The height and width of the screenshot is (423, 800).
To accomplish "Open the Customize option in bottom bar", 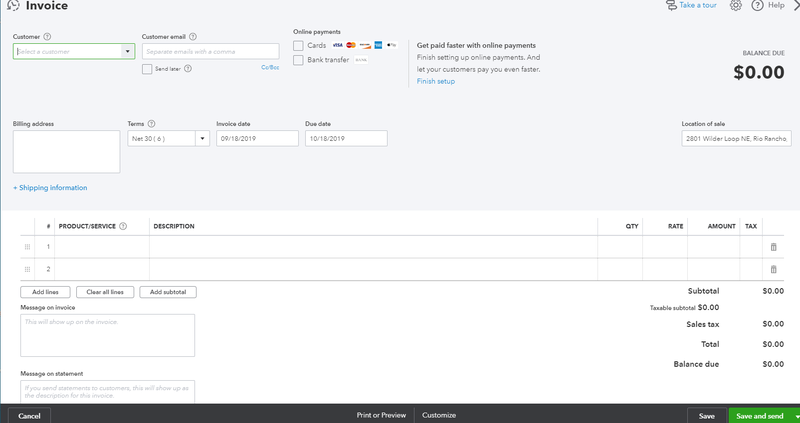I will coord(439,415).
